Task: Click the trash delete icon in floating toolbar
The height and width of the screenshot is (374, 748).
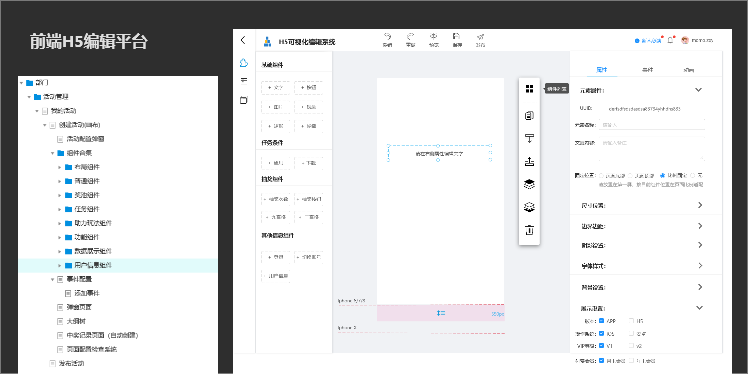Action: [x=529, y=230]
